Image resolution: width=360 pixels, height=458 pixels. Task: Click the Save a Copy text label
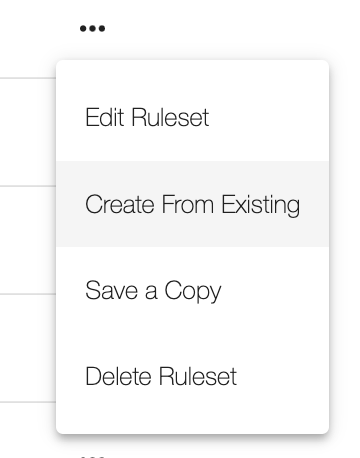click(x=153, y=291)
